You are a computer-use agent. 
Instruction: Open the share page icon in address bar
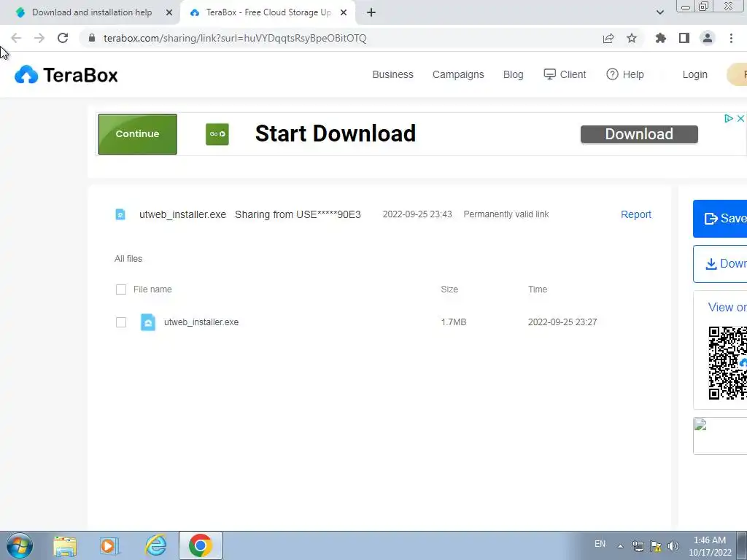coord(608,38)
